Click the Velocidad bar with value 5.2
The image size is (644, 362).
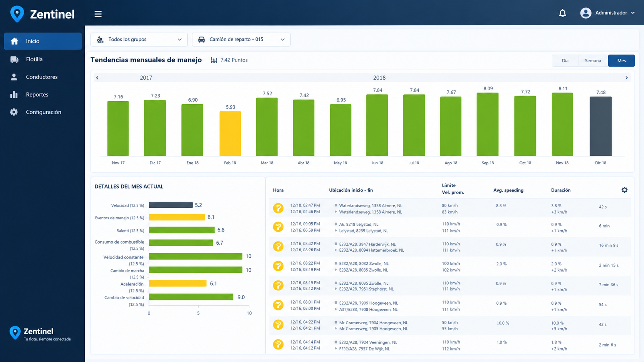[x=171, y=205]
